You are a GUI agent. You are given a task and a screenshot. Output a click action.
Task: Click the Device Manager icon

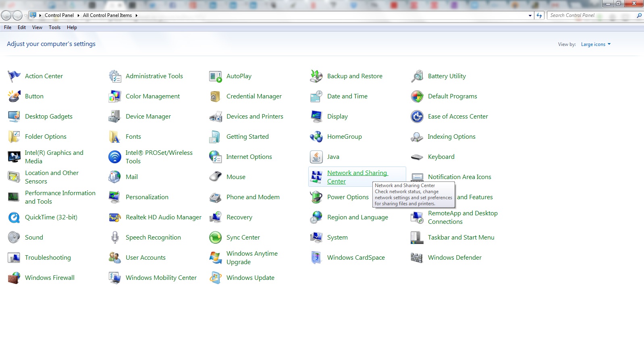tap(115, 117)
